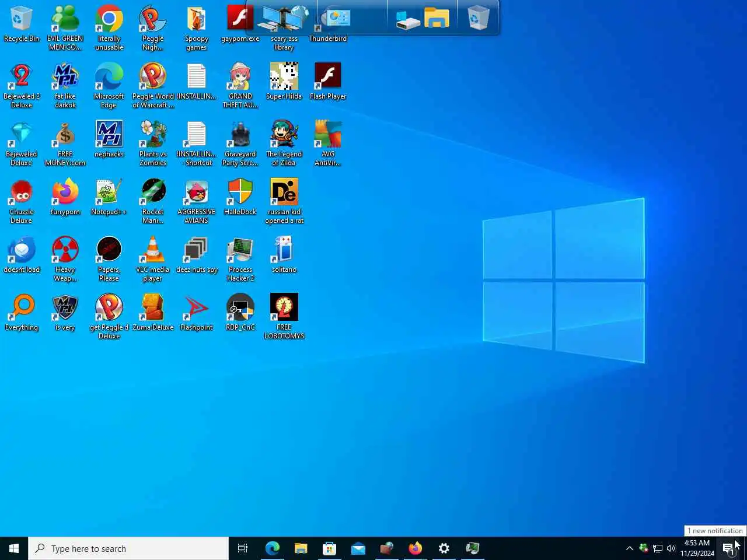The height and width of the screenshot is (560, 747).
Task: Launch Microsoft Edge from the taskbar
Action: 272,548
